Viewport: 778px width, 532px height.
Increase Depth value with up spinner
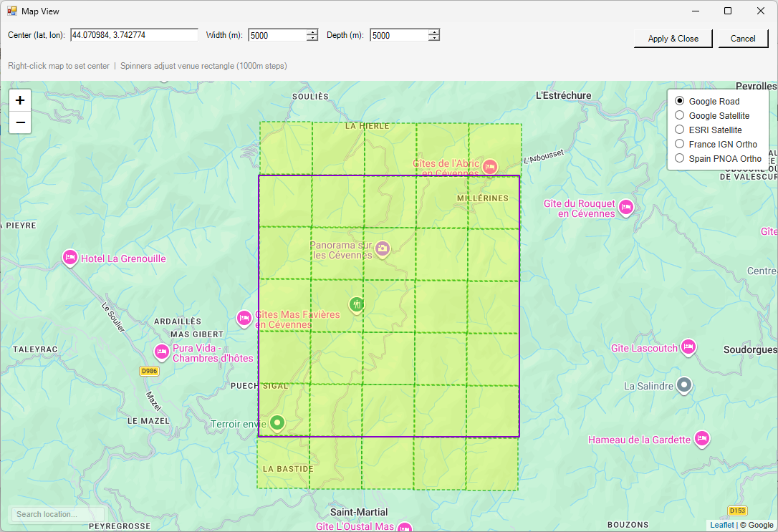[x=433, y=32]
